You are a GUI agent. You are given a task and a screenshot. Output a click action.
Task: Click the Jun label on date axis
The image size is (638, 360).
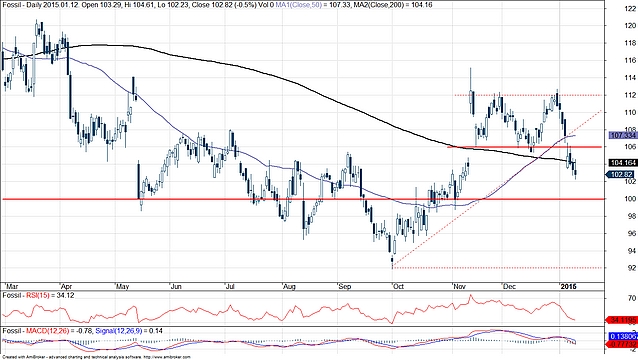175,286
